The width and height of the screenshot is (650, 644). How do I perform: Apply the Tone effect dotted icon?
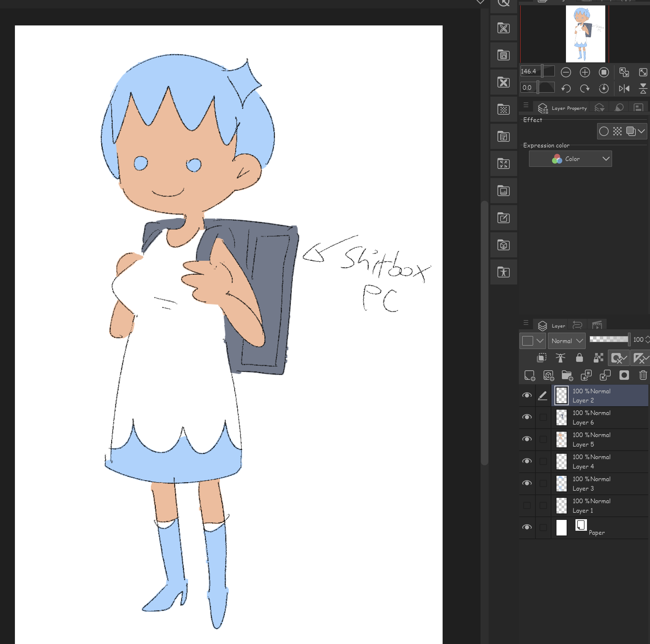click(x=617, y=131)
